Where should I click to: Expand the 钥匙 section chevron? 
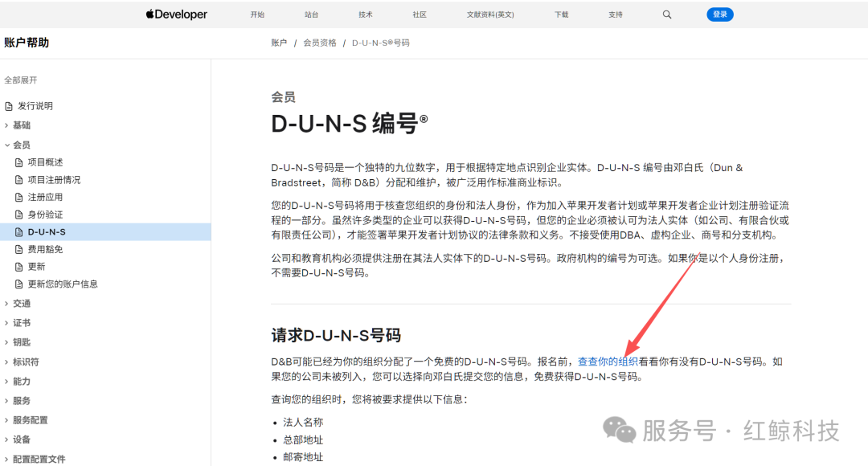click(6, 342)
